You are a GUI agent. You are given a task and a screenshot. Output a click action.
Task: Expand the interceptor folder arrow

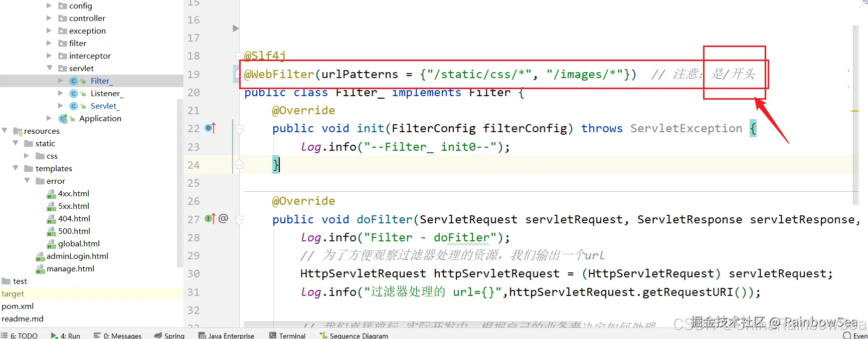point(49,56)
